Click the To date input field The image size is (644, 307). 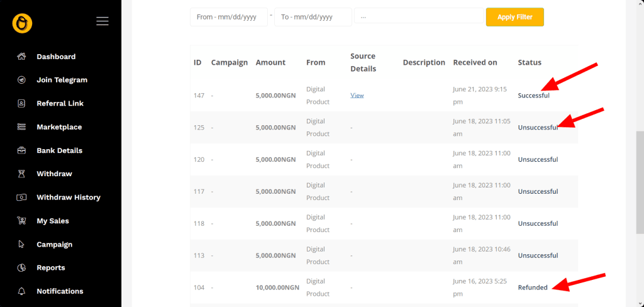coord(313,17)
